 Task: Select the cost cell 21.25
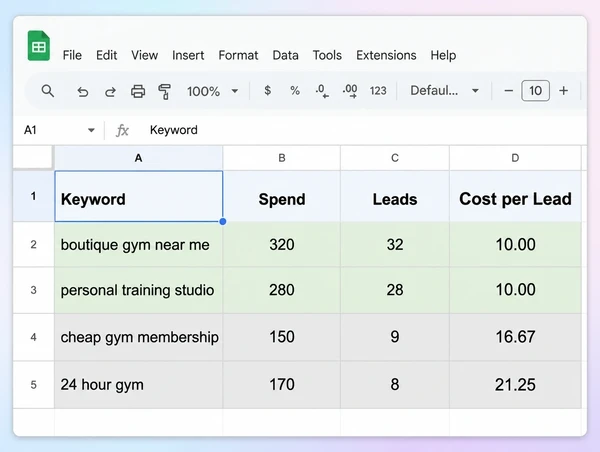[515, 384]
